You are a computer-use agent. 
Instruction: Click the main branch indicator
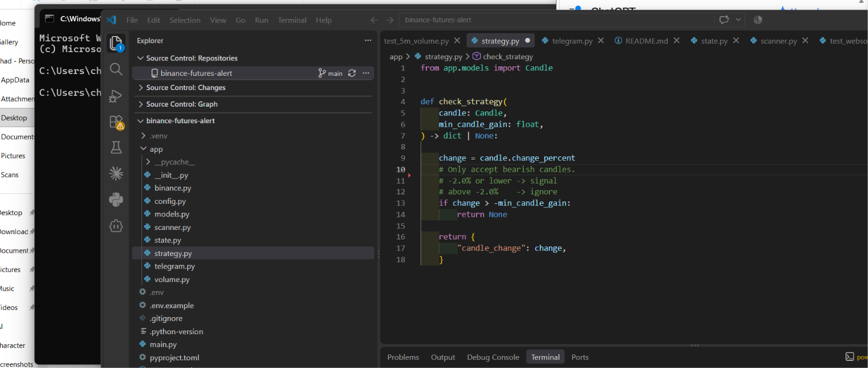coord(330,73)
